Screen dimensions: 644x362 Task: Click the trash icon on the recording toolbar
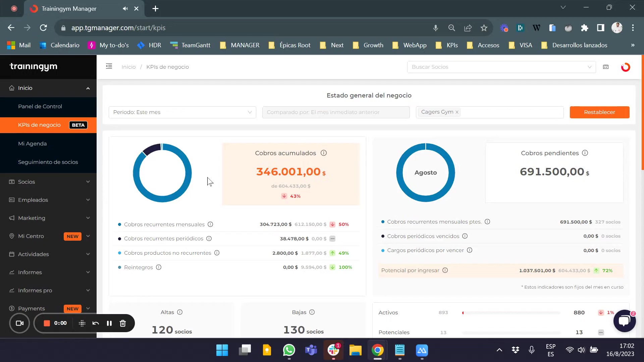(123, 323)
